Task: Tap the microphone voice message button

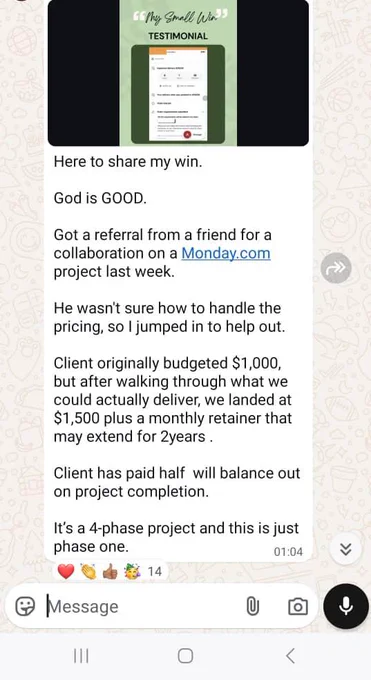Action: 346,606
